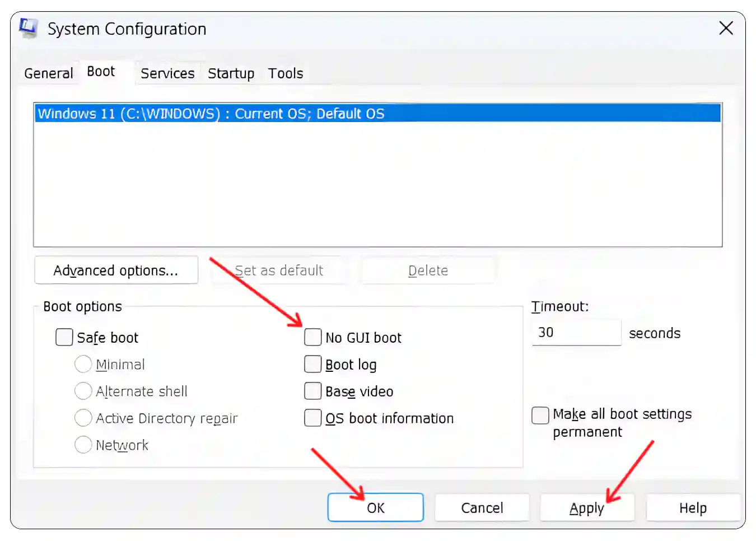Switch to the General tab

(49, 73)
